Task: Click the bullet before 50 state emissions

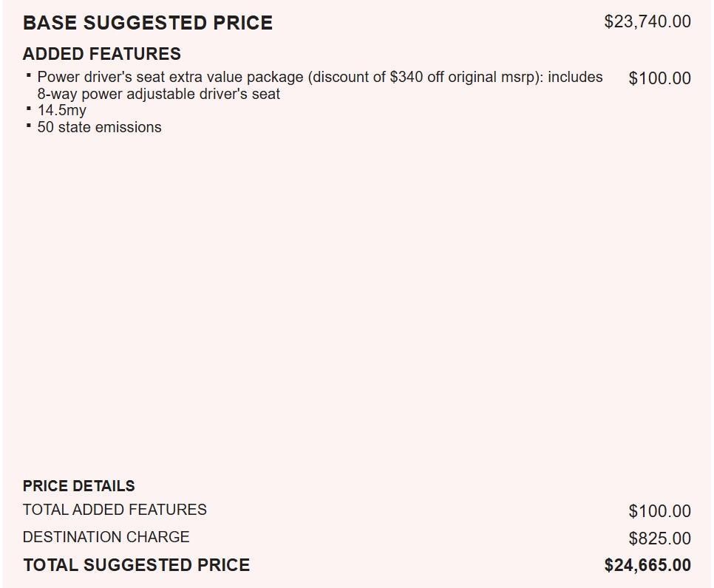Action: 28,126
